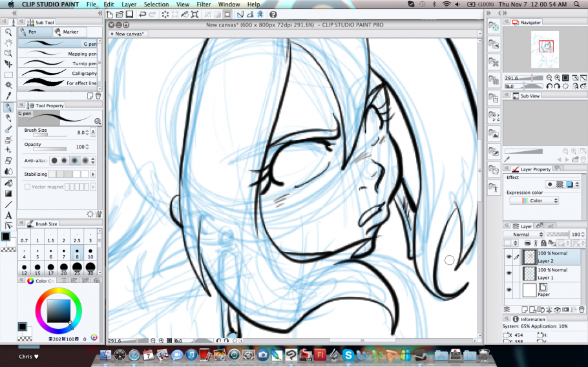
Task: Click the delete layer trash icon
Action: click(582, 309)
